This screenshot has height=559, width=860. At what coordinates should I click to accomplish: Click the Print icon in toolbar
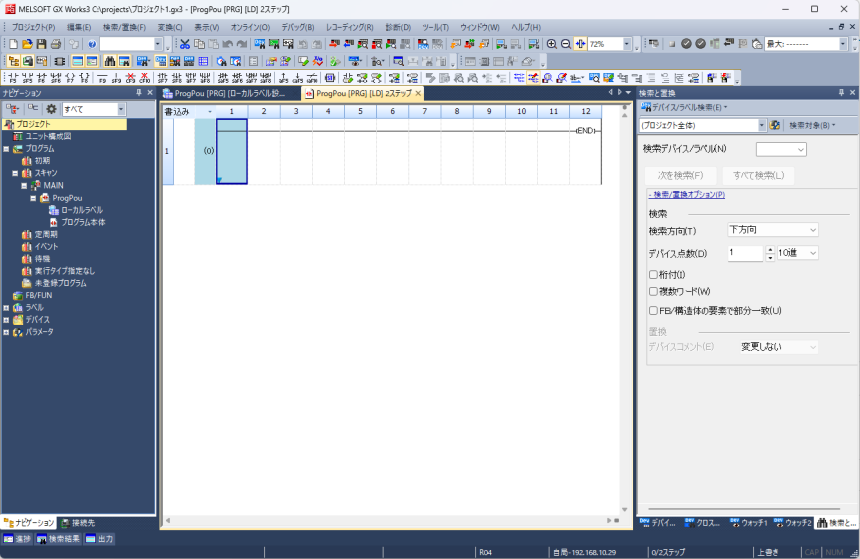click(56, 45)
